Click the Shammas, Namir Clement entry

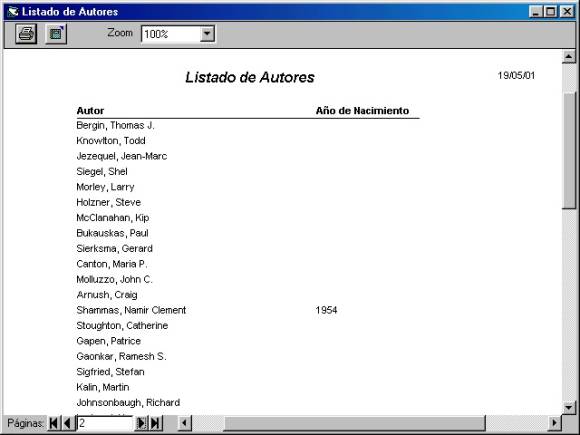[x=131, y=310]
